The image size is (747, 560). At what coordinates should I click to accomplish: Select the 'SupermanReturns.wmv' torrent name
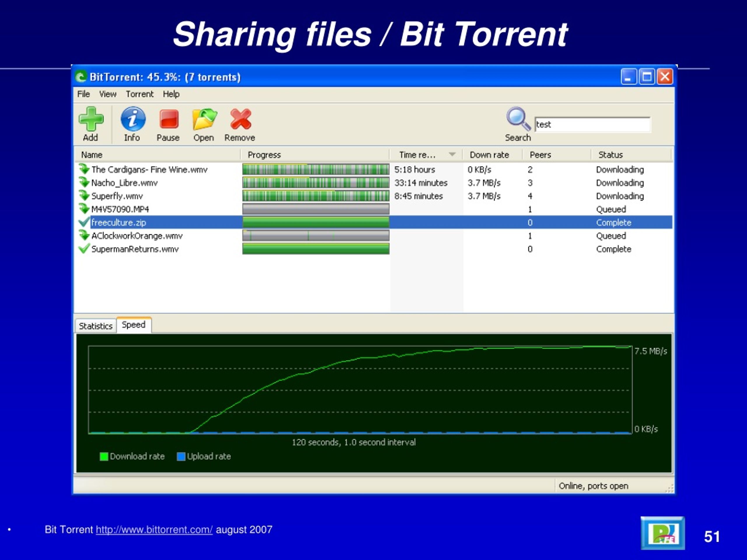(135, 249)
